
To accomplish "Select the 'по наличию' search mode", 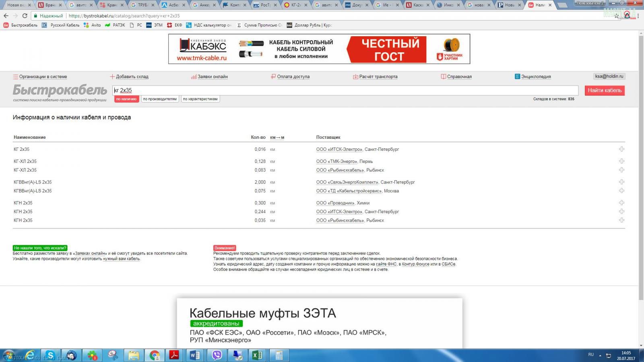I will 126,99.
